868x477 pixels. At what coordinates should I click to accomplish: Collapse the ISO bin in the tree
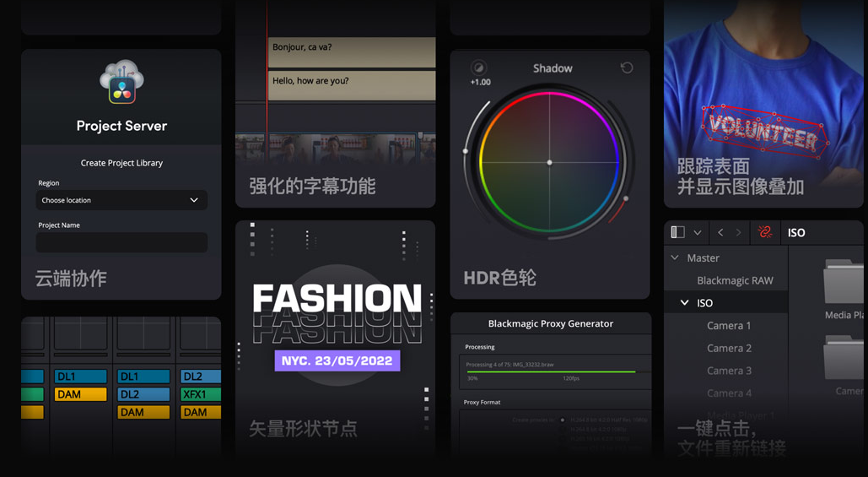[684, 303]
